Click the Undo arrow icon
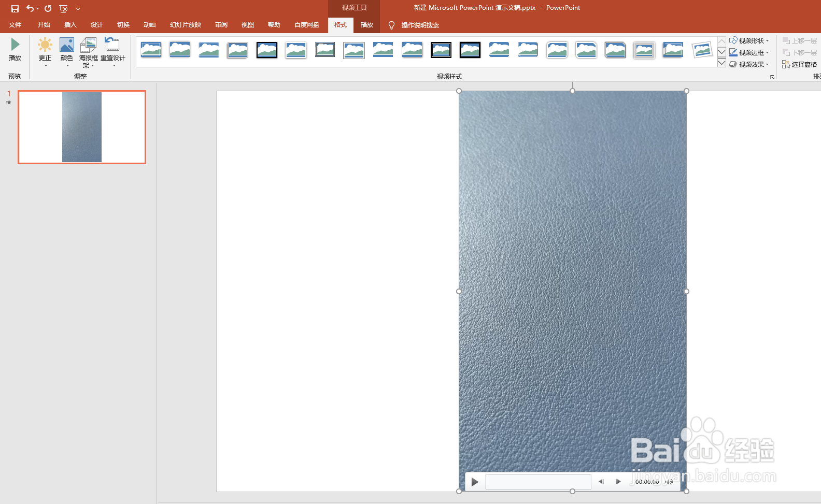The width and height of the screenshot is (821, 504). pos(30,8)
